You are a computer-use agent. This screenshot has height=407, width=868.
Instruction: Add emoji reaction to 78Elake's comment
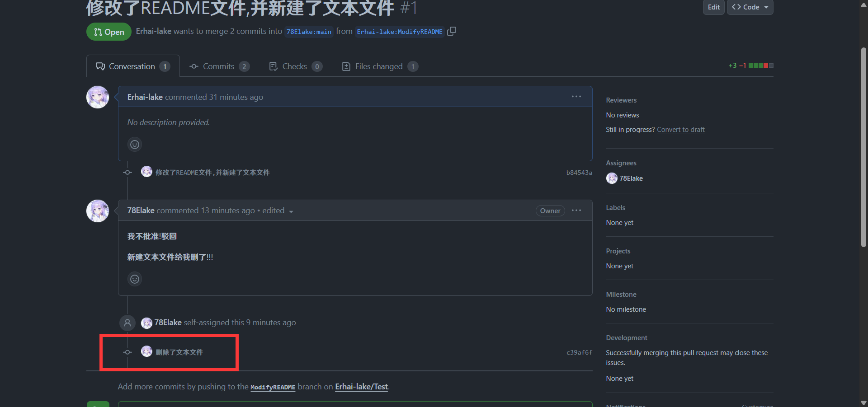(135, 279)
